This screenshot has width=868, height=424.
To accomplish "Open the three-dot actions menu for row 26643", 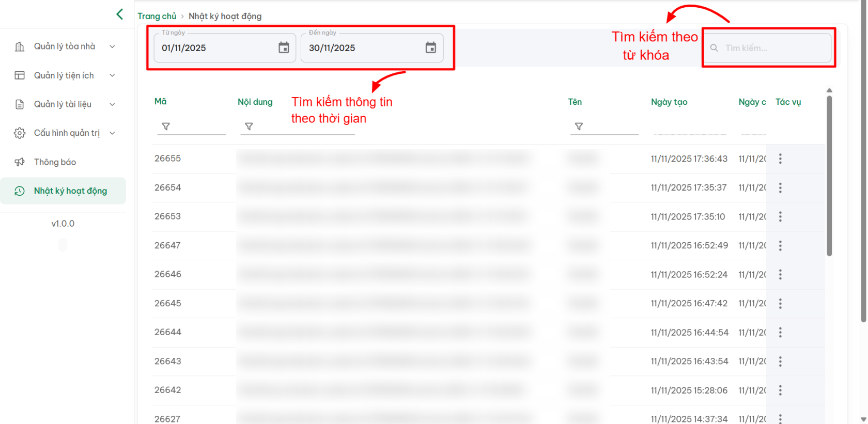I will tap(780, 362).
